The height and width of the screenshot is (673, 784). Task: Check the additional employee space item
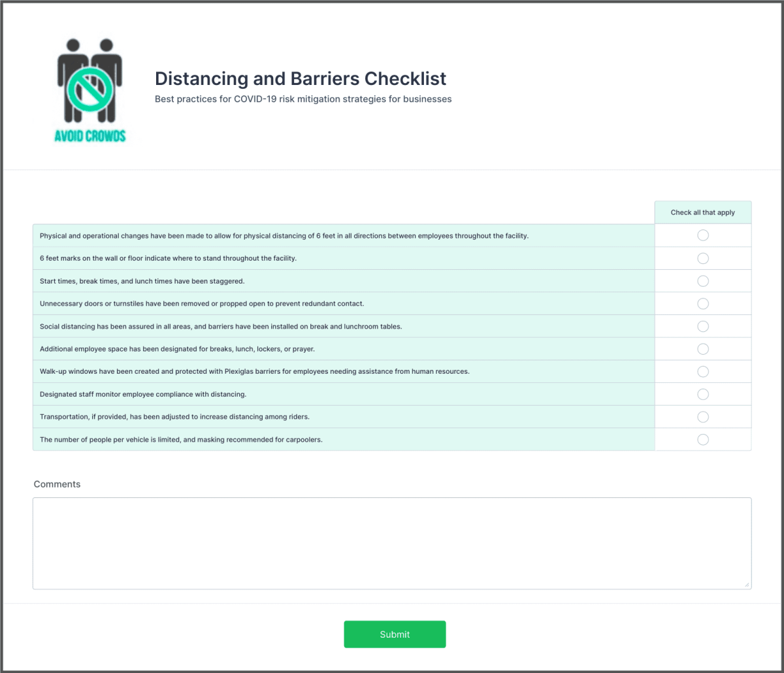coord(702,348)
